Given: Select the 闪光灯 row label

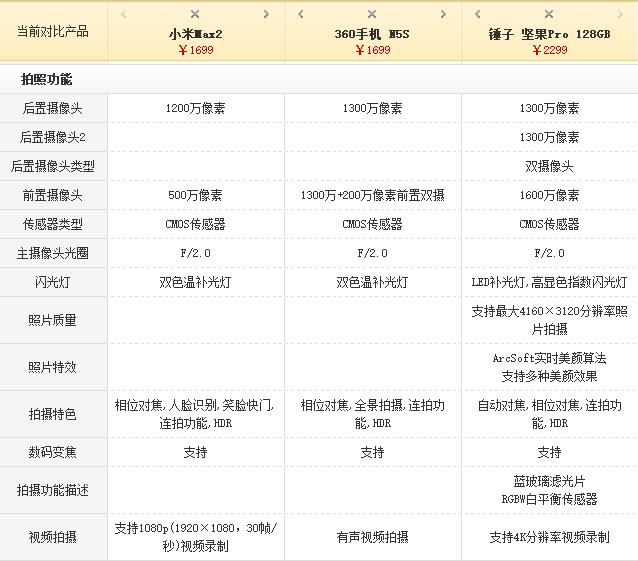Looking at the screenshot, I should pyautogui.click(x=53, y=282).
